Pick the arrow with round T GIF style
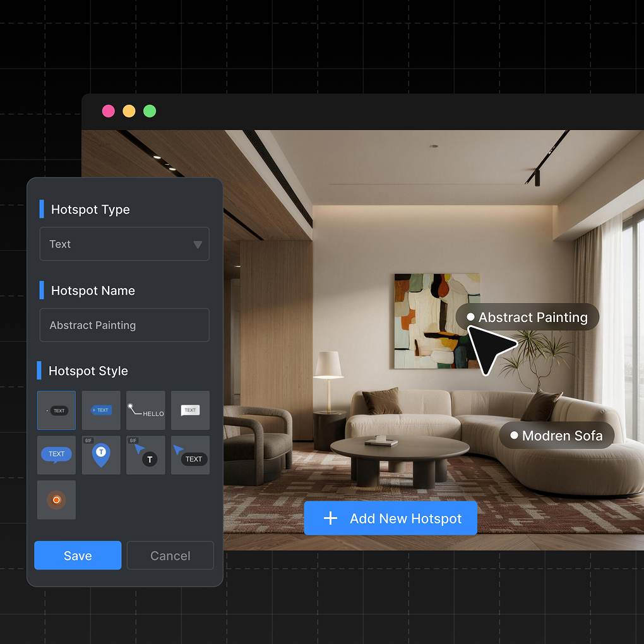Viewport: 644px width, 644px height. tap(146, 455)
